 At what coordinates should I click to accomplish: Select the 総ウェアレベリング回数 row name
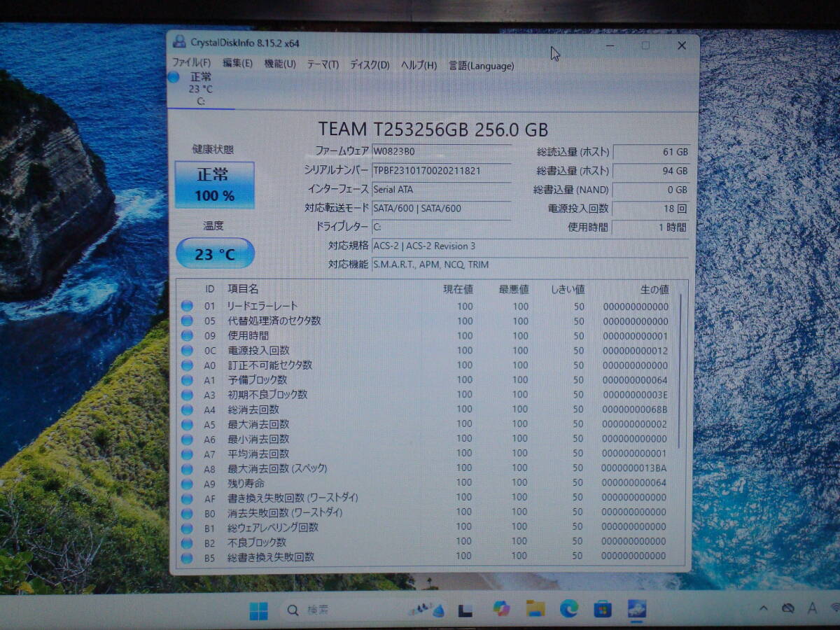(x=272, y=527)
